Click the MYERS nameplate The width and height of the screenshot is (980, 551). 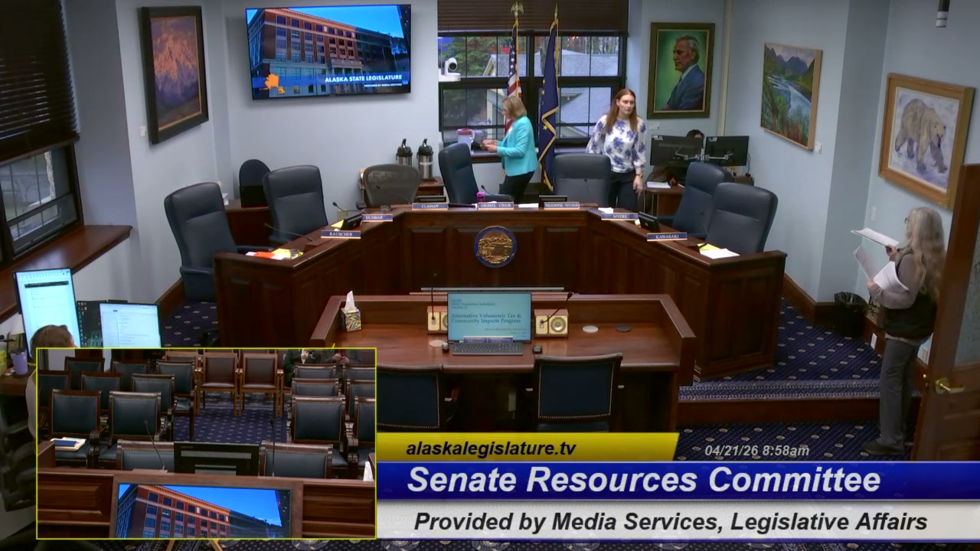tap(619, 216)
